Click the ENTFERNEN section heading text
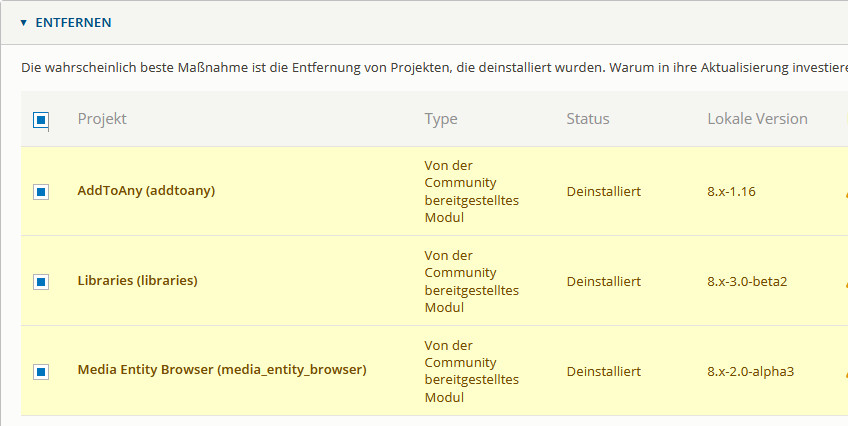 (73, 22)
